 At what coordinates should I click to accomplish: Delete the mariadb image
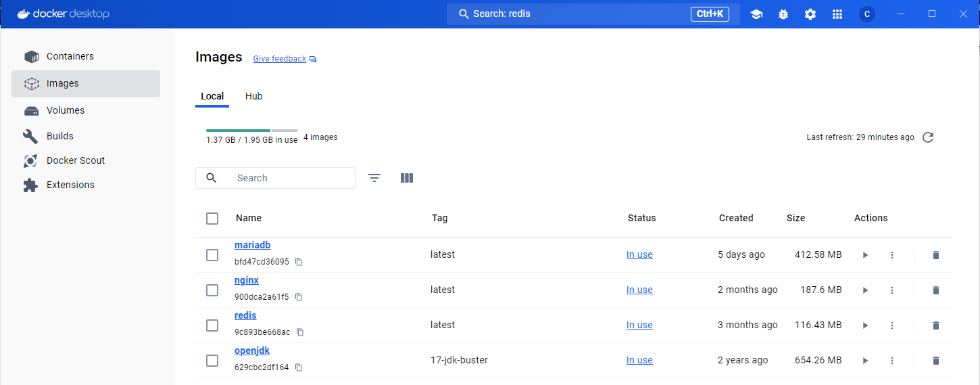(x=936, y=255)
